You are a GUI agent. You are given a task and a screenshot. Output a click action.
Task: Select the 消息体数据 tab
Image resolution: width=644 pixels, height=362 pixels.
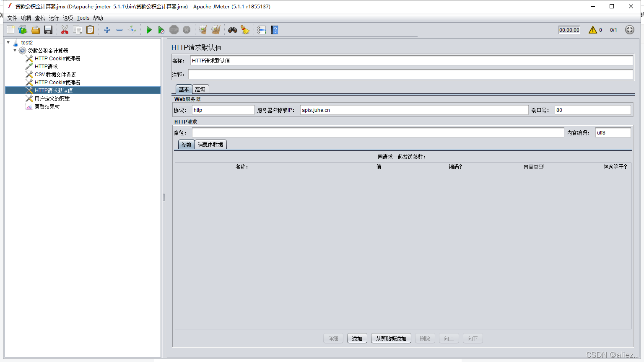pos(210,145)
